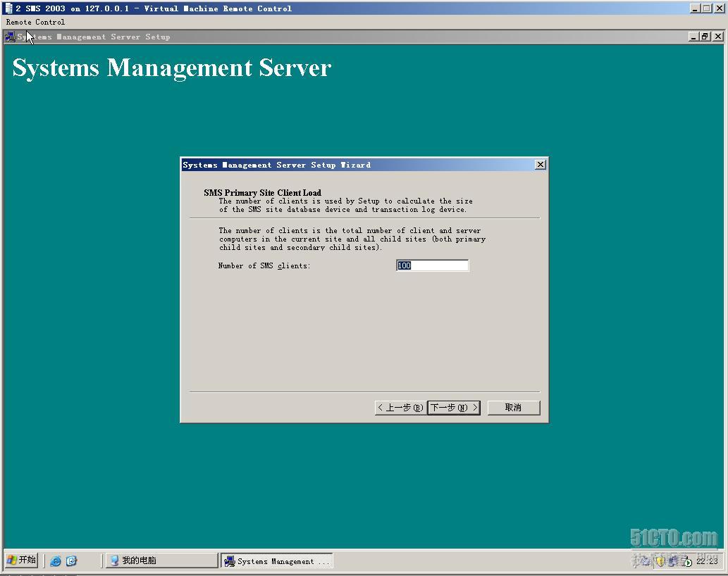Screen dimensions: 728x576
Task: Click the SMS Primary Site Client Load heading
Action: coord(262,192)
